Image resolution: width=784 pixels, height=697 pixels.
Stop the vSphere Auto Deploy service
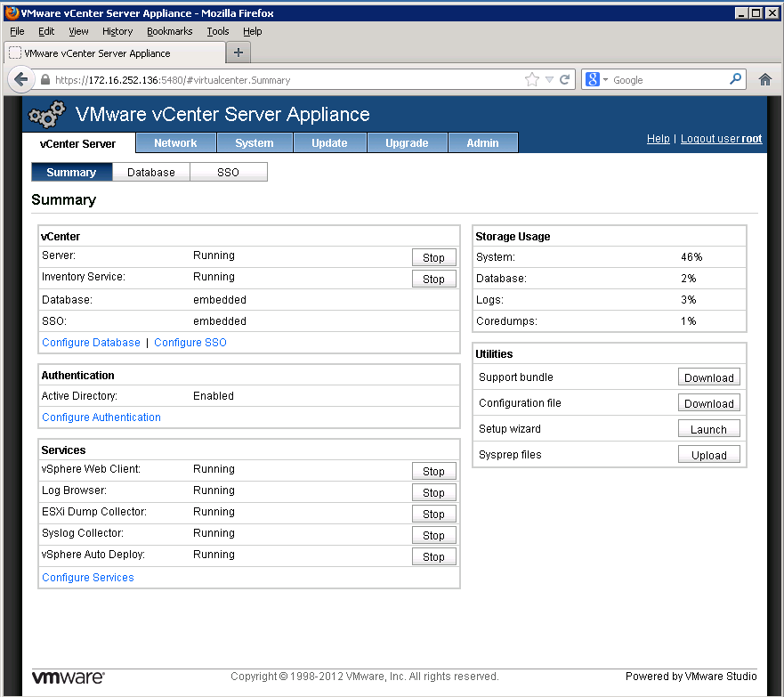(x=434, y=556)
